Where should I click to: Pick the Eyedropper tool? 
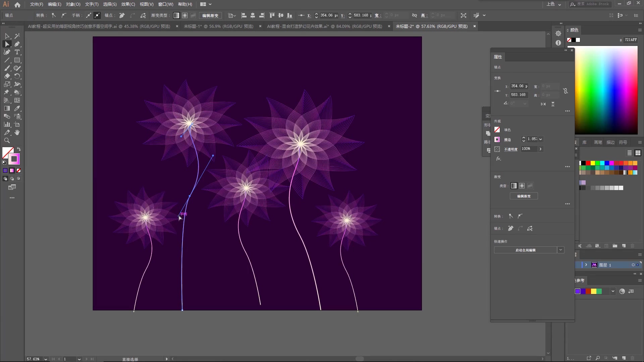pos(17,108)
